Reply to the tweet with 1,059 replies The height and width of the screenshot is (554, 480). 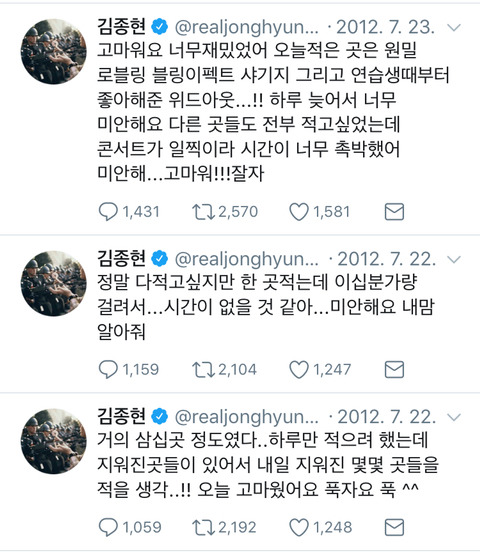click(108, 527)
